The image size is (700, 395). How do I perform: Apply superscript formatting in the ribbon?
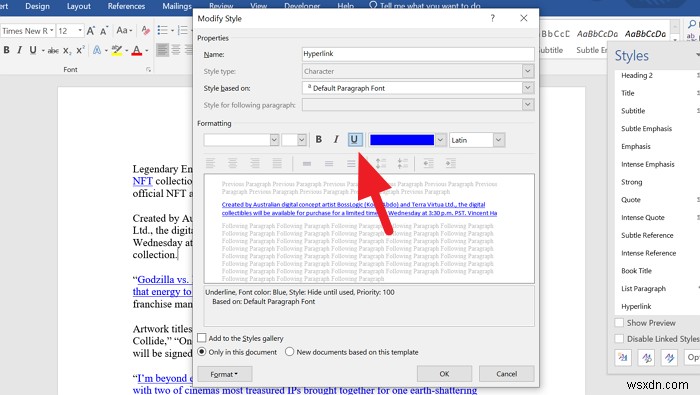pos(80,50)
